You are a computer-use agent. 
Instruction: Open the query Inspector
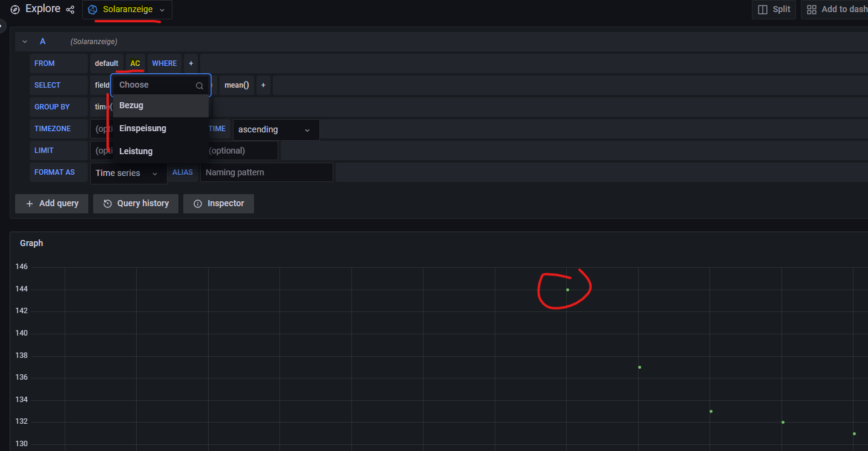click(x=218, y=204)
